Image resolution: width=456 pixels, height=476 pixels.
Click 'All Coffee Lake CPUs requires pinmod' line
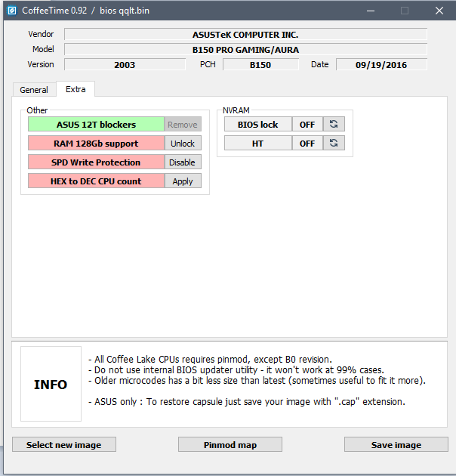click(210, 360)
